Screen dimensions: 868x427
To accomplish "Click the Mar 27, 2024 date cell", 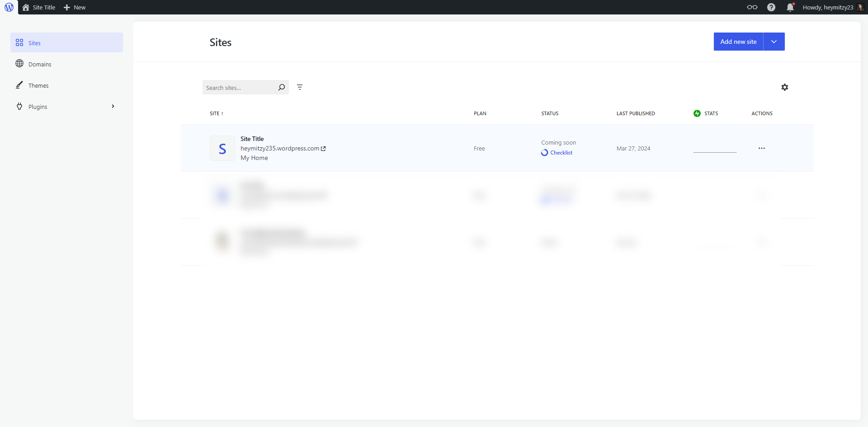I will [633, 148].
